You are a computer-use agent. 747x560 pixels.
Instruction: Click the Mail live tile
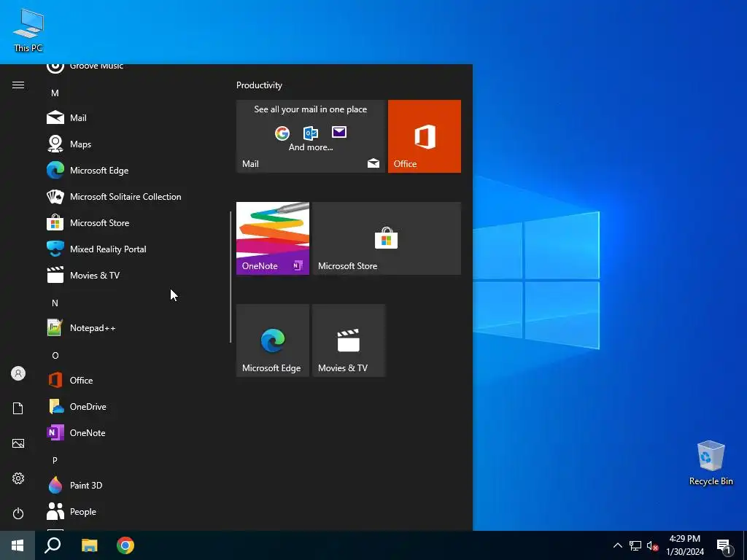311,136
